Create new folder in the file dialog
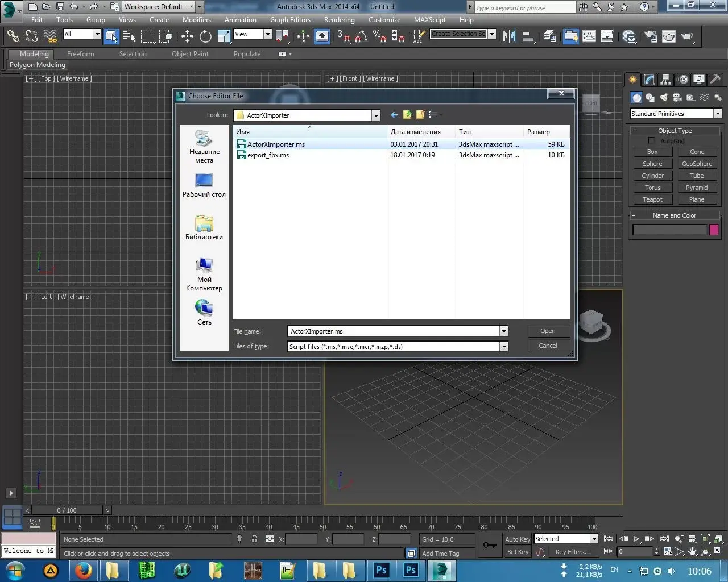728x582 pixels. click(x=420, y=115)
